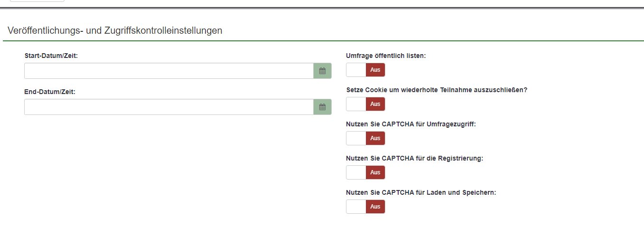Open the Start-Datum/Zeit calendar picker
Viewport: 644px width, 247px height.
pos(322,71)
